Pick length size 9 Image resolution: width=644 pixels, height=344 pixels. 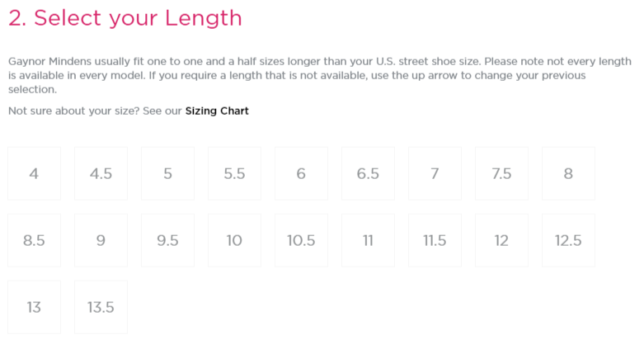(101, 240)
